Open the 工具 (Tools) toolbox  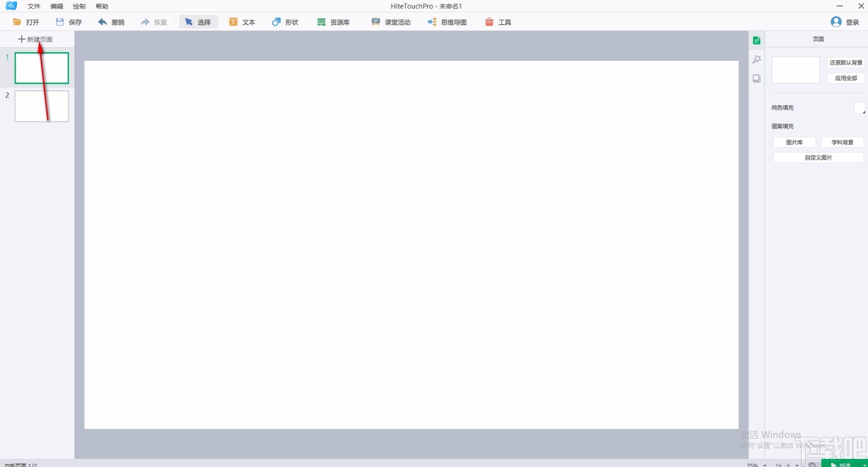click(498, 22)
